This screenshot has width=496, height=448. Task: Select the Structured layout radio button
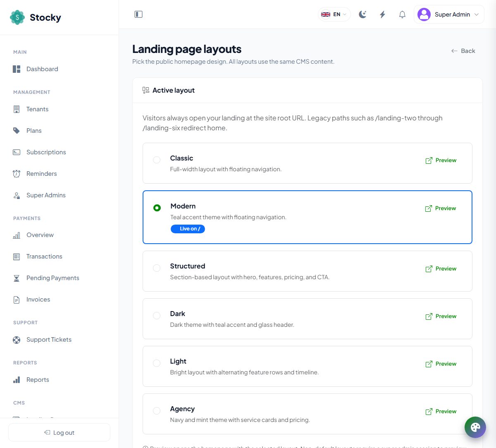(x=157, y=268)
